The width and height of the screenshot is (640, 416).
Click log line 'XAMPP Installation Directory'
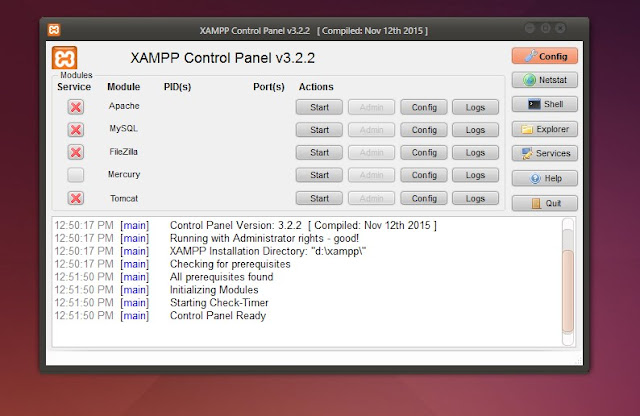[268, 251]
